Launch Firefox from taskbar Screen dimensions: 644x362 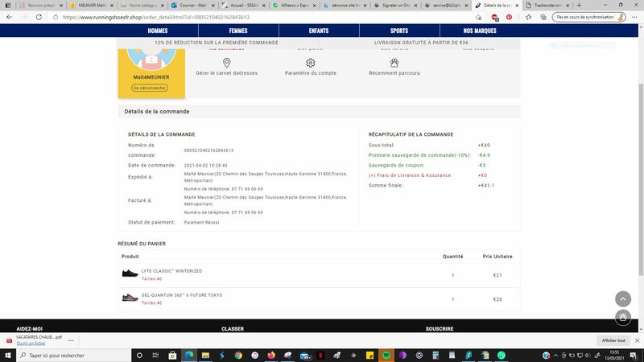(271, 356)
